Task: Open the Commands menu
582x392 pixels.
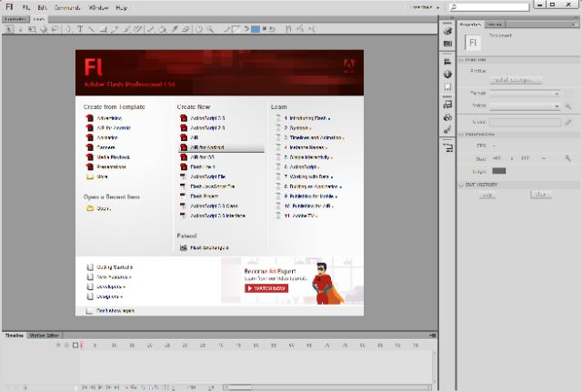Action: pyautogui.click(x=66, y=6)
